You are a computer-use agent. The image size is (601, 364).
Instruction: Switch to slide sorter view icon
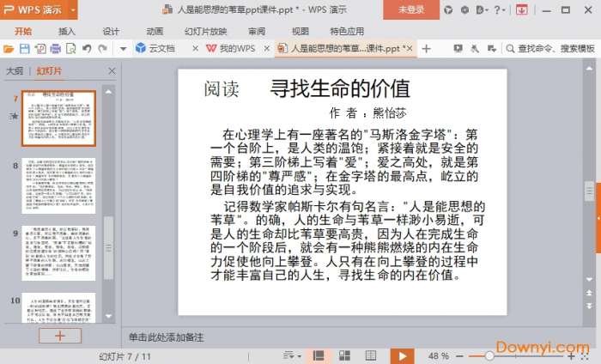[x=344, y=355]
